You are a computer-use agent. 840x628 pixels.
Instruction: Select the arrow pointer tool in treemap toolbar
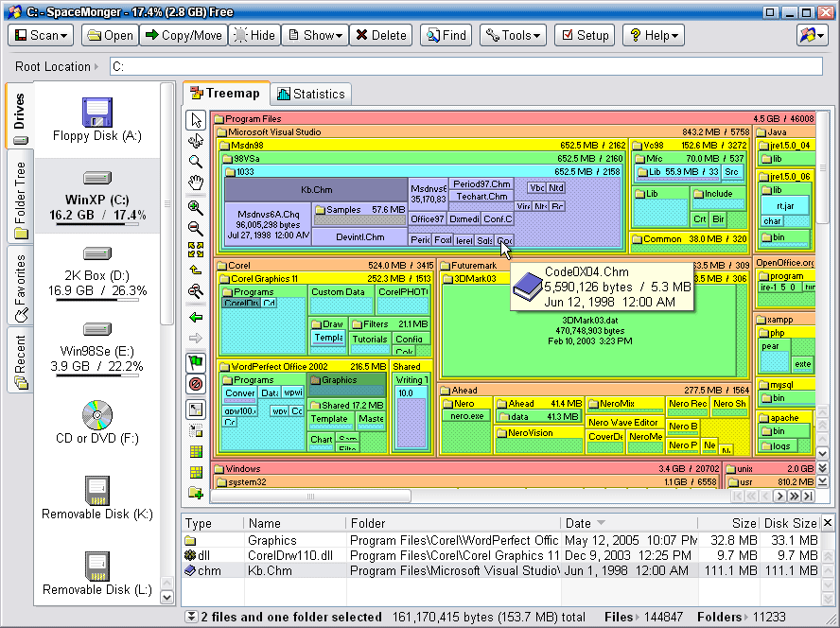[196, 120]
